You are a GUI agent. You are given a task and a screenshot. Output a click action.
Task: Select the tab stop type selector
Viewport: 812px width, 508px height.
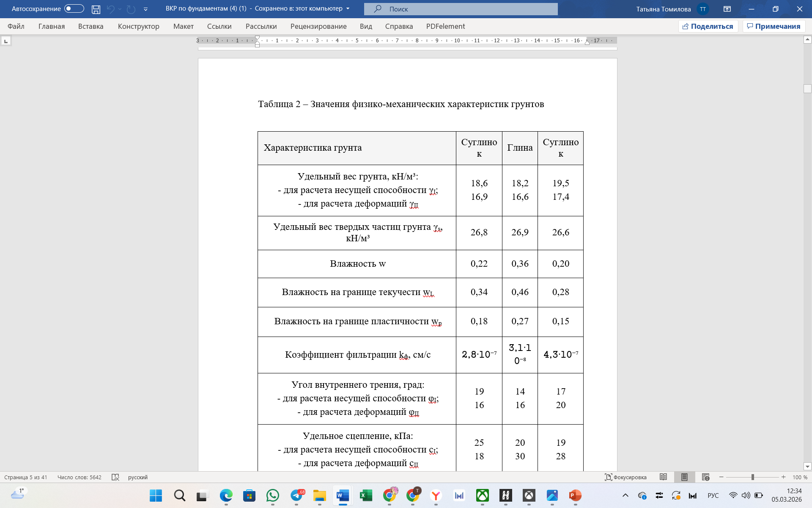6,41
